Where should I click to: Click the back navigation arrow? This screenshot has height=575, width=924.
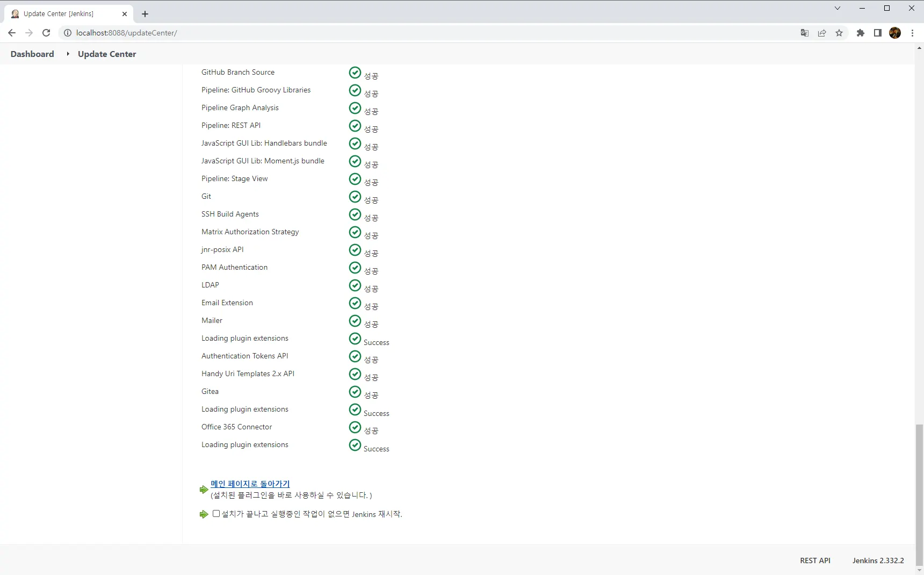(x=12, y=33)
